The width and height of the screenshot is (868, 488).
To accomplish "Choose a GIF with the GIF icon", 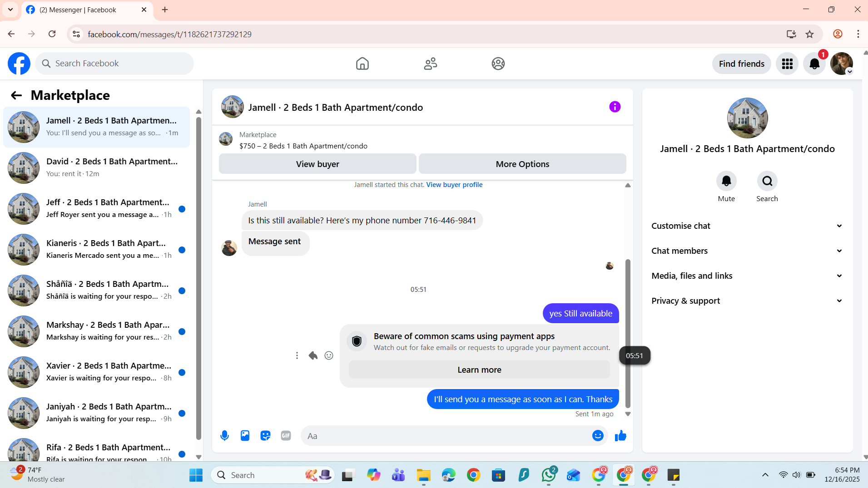I will point(286,436).
